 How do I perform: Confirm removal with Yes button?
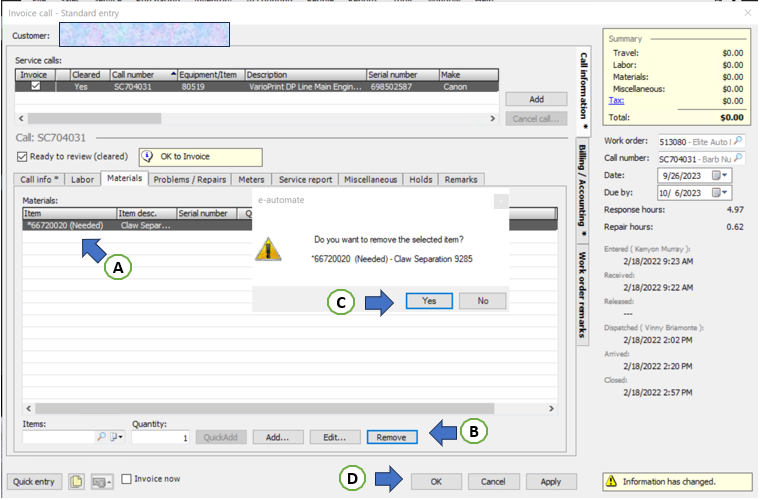coord(429,301)
